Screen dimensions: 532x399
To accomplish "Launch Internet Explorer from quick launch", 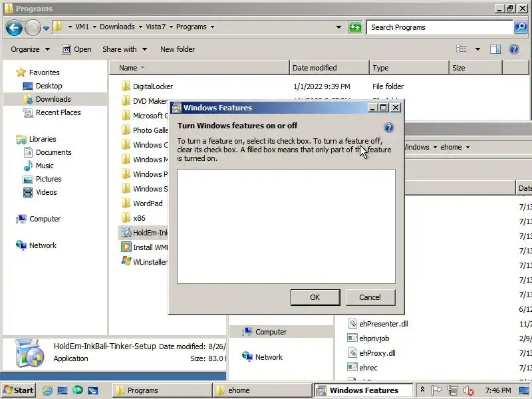I will coord(47,390).
